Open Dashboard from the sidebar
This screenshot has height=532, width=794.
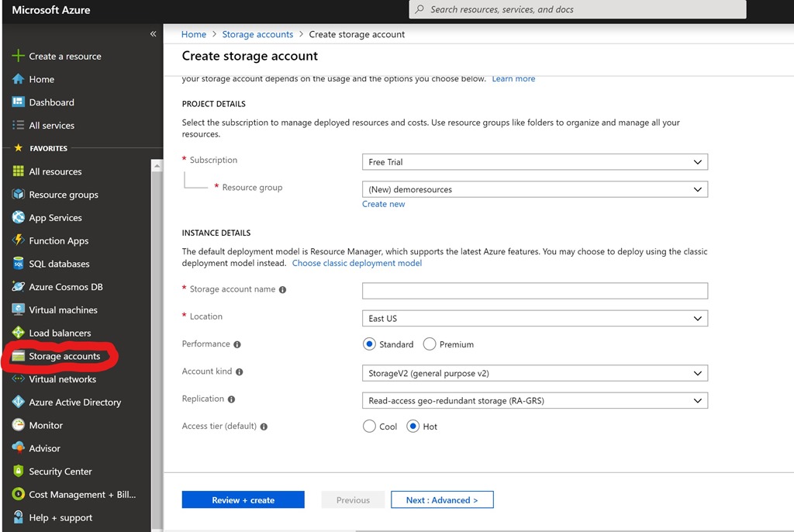click(52, 102)
